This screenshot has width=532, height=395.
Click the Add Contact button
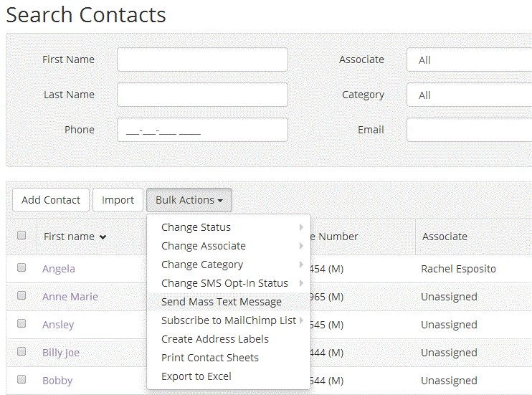tap(51, 200)
